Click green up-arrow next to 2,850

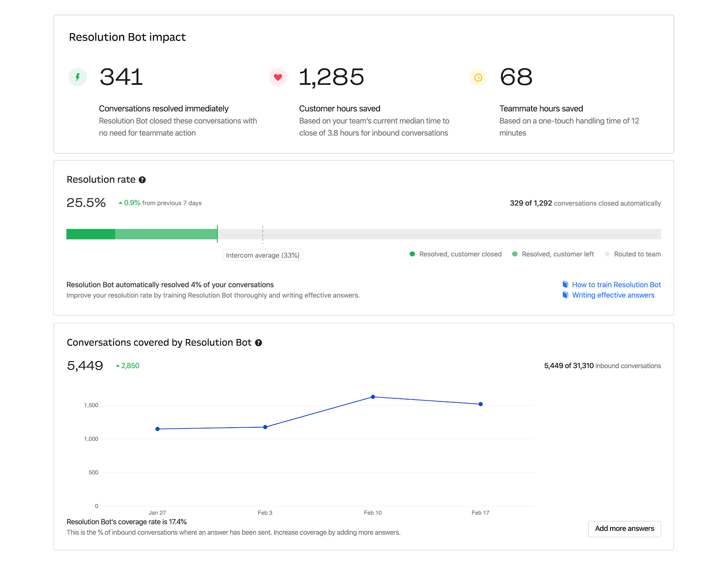pyautogui.click(x=118, y=366)
